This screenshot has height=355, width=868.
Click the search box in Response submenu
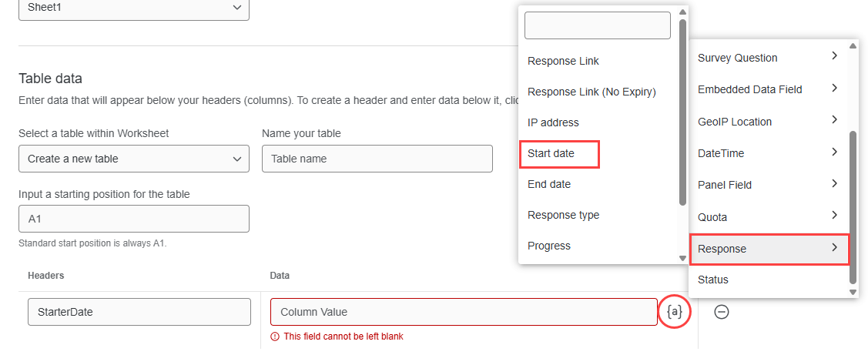[598, 25]
